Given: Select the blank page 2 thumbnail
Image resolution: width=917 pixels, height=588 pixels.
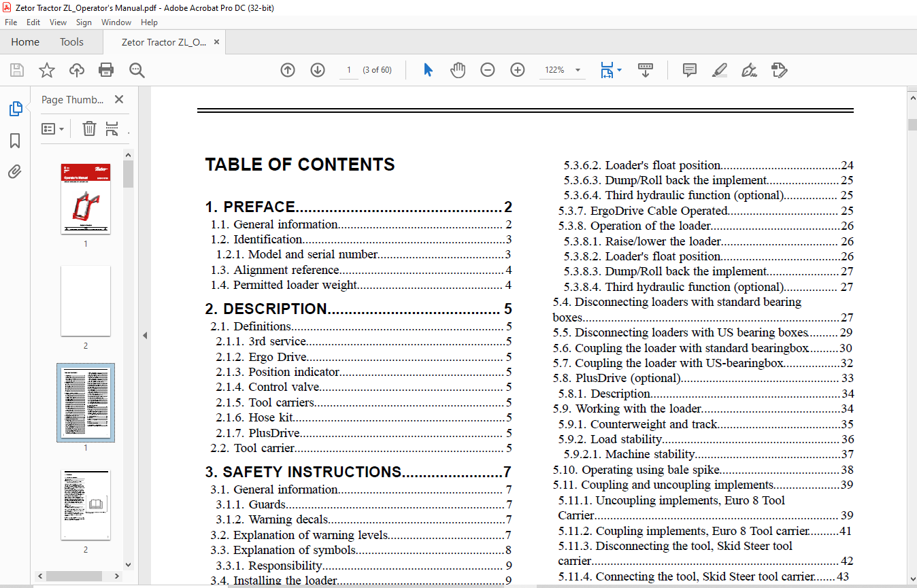Looking at the screenshot, I should pyautogui.click(x=86, y=300).
